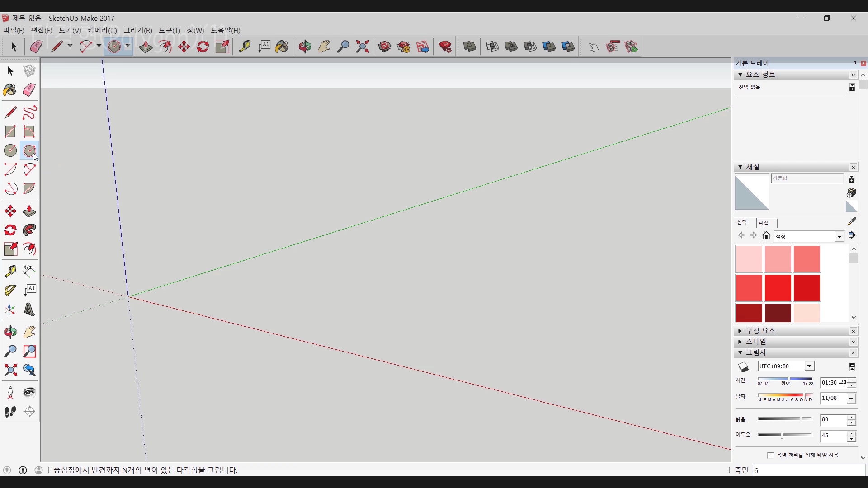This screenshot has height=488, width=868.
Task: Open the 카메라(C) menu
Action: 102,30
